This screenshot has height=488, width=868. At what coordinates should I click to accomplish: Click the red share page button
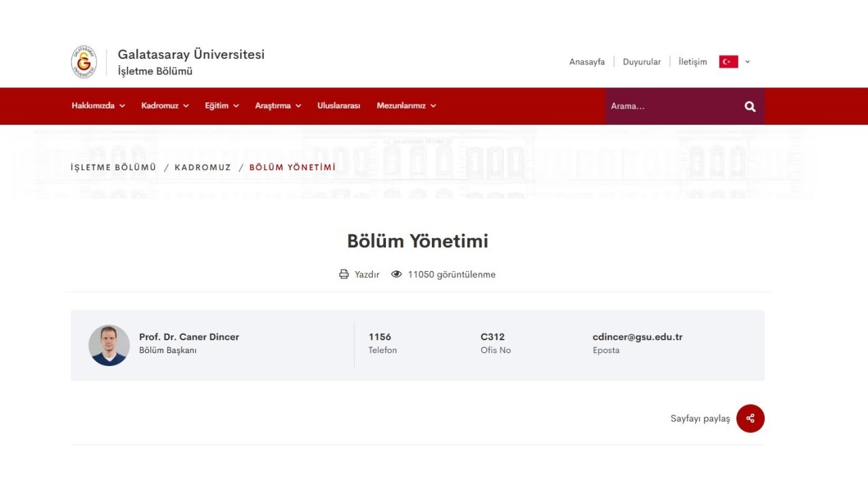750,418
